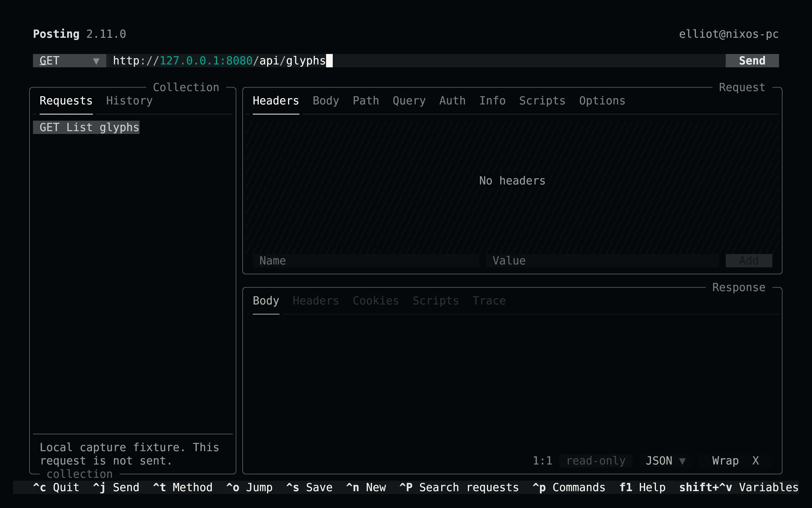Switch to the History tab
Image resolution: width=812 pixels, height=508 pixels.
(x=129, y=101)
